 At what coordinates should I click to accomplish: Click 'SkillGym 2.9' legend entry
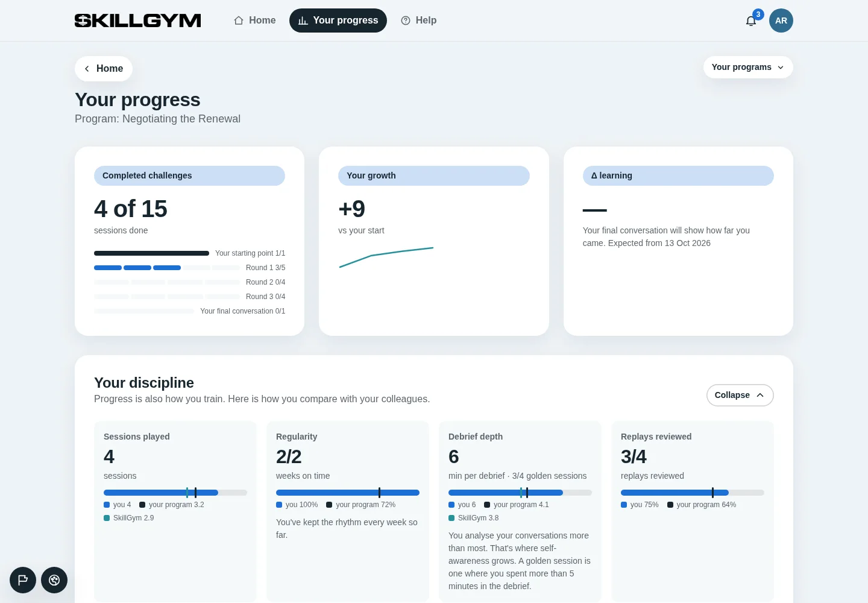[x=129, y=518]
